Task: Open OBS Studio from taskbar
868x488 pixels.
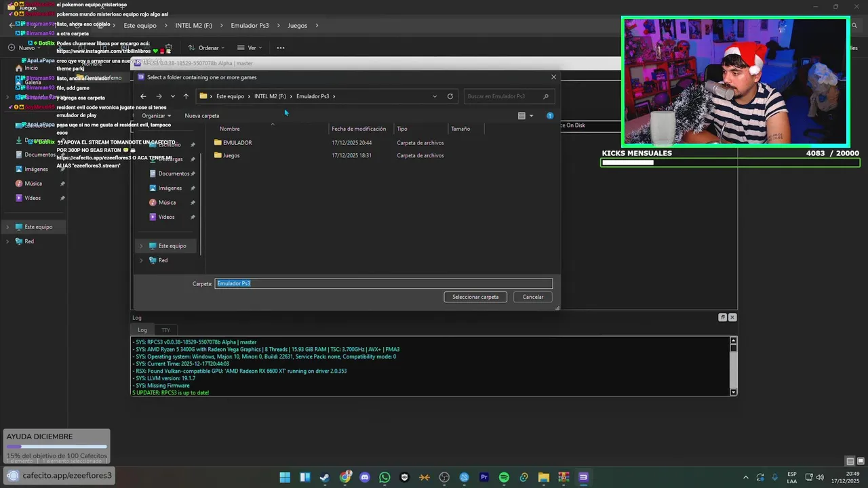Action: click(x=445, y=477)
